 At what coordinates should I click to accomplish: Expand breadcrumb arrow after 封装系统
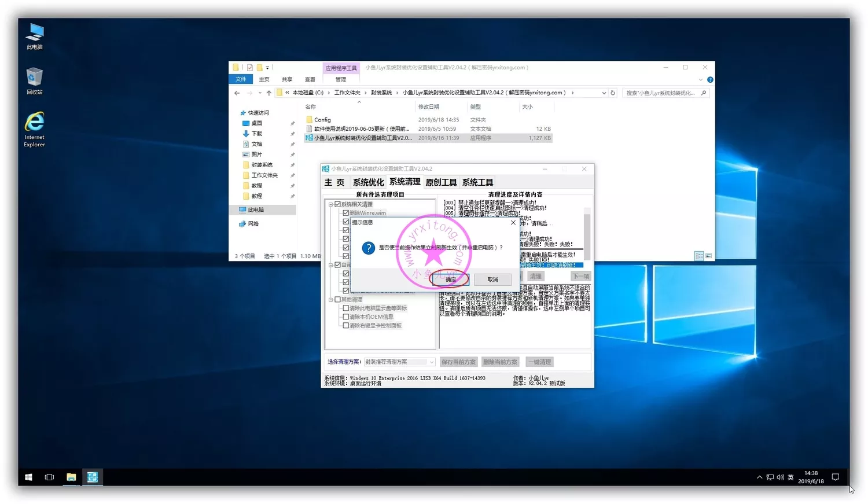click(398, 93)
